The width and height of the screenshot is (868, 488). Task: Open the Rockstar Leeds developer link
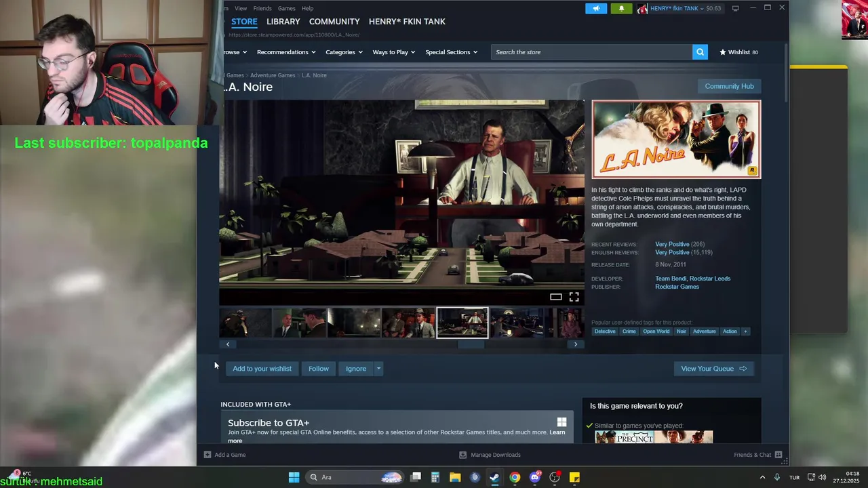pos(710,279)
